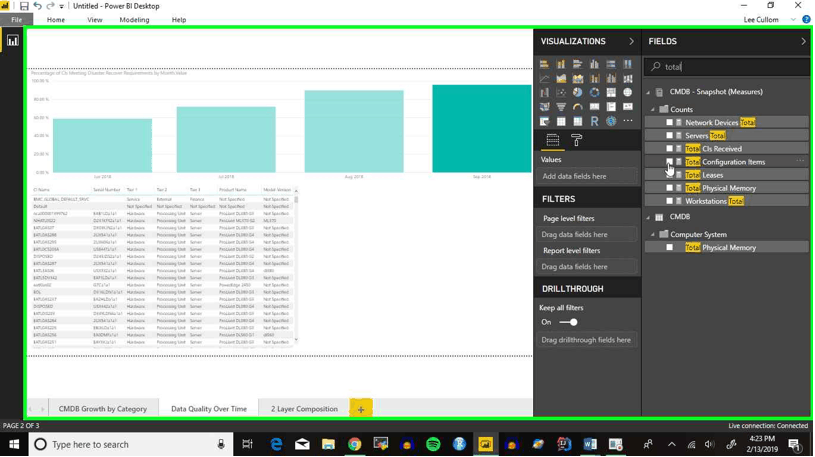
Task: Check the Workstations Total field
Action: click(x=669, y=201)
